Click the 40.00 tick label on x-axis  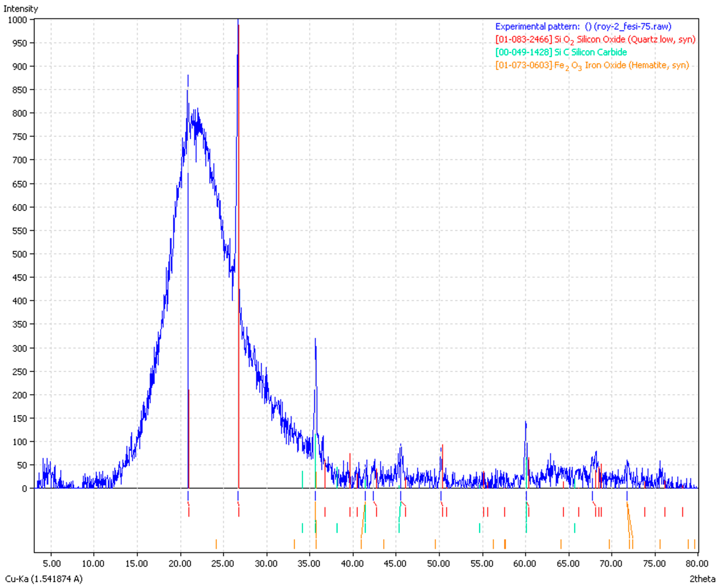352,563
